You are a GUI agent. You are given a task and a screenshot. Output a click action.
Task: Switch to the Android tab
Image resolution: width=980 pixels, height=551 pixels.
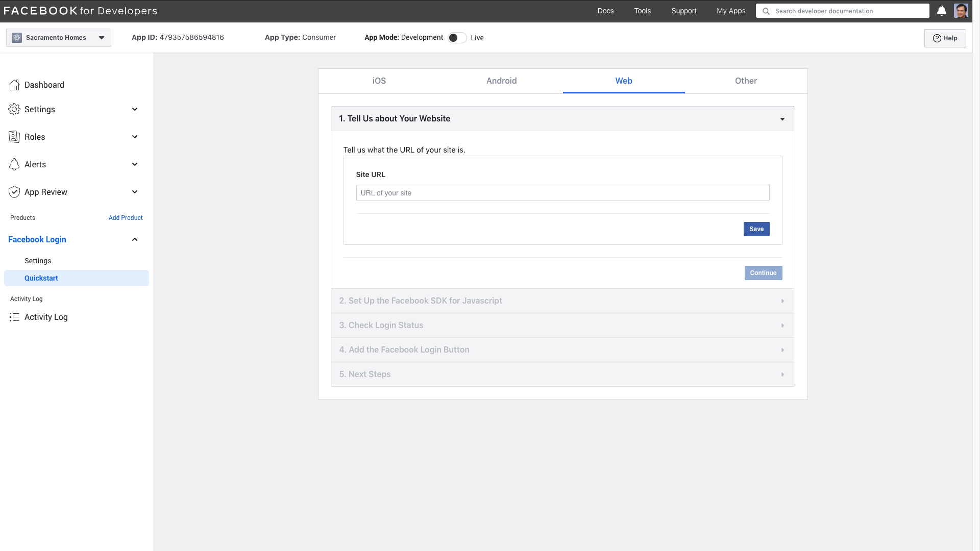[501, 81]
